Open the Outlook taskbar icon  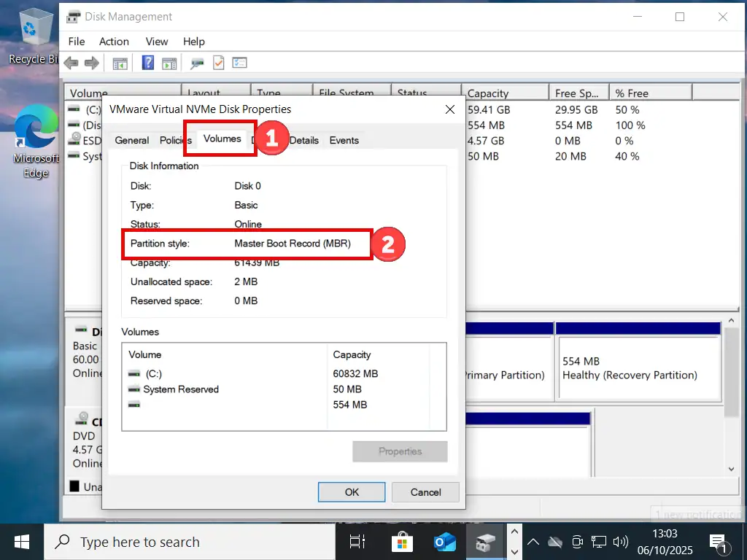coord(444,542)
